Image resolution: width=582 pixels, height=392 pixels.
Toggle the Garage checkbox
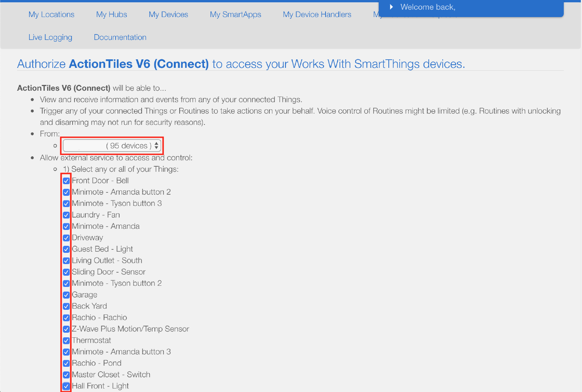tap(66, 295)
